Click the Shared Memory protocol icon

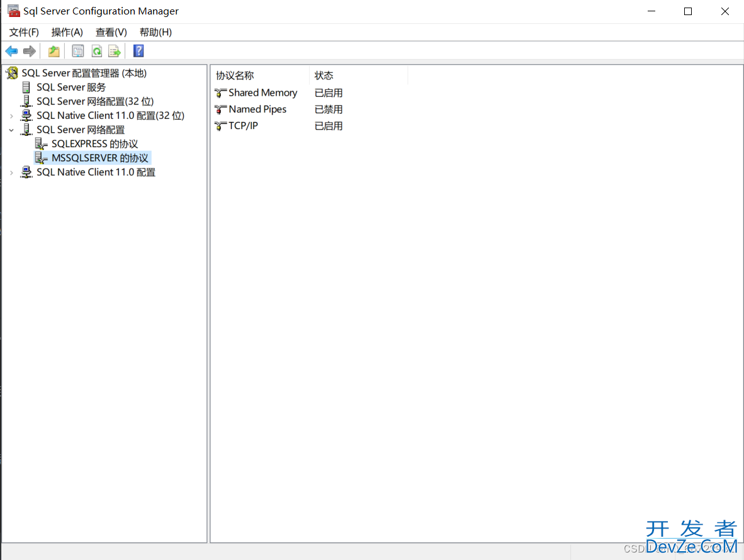tap(221, 93)
